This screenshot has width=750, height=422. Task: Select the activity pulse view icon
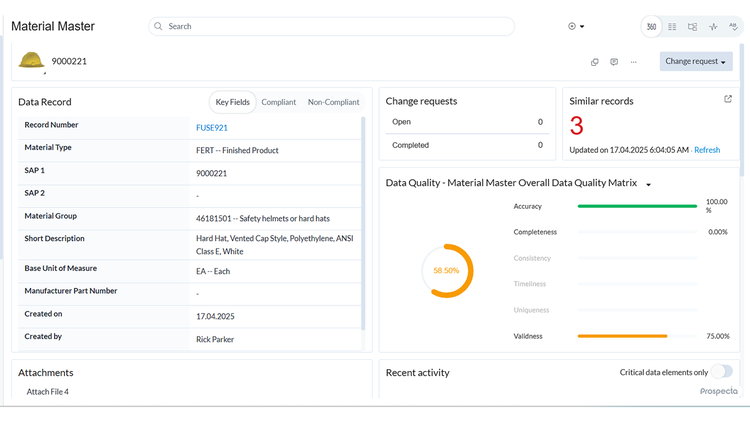pyautogui.click(x=713, y=27)
